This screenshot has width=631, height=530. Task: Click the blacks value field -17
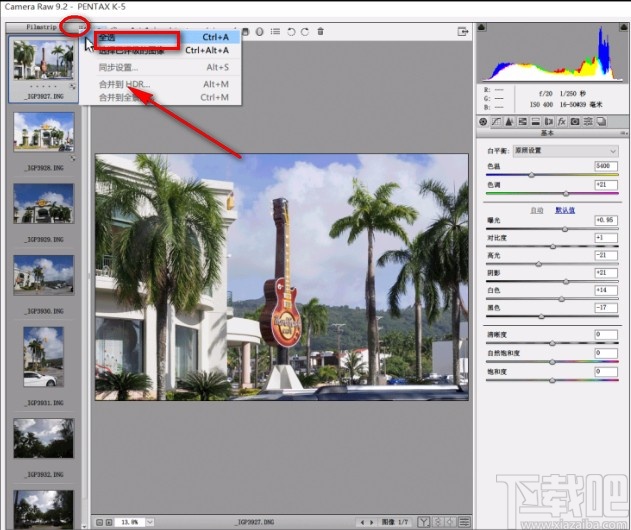pyautogui.click(x=606, y=308)
